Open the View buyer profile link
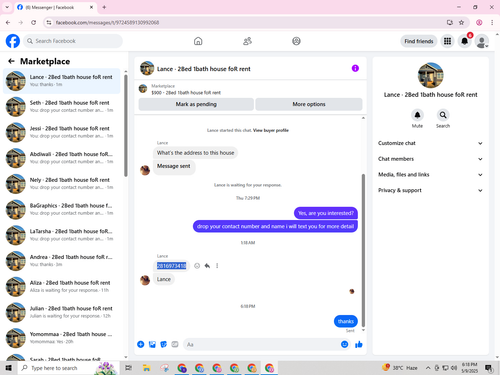Viewport: 500px width, 375px height. tap(271, 130)
